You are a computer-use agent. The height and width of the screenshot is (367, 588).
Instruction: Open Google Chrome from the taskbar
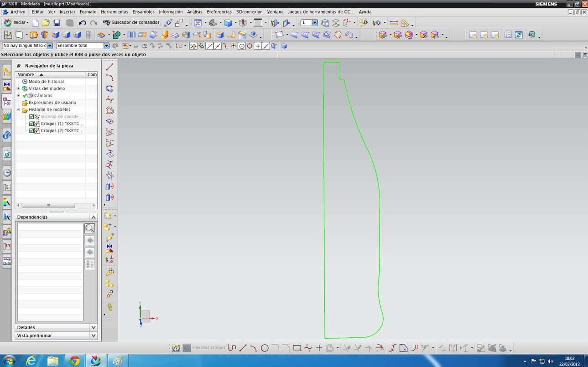[x=75, y=361]
